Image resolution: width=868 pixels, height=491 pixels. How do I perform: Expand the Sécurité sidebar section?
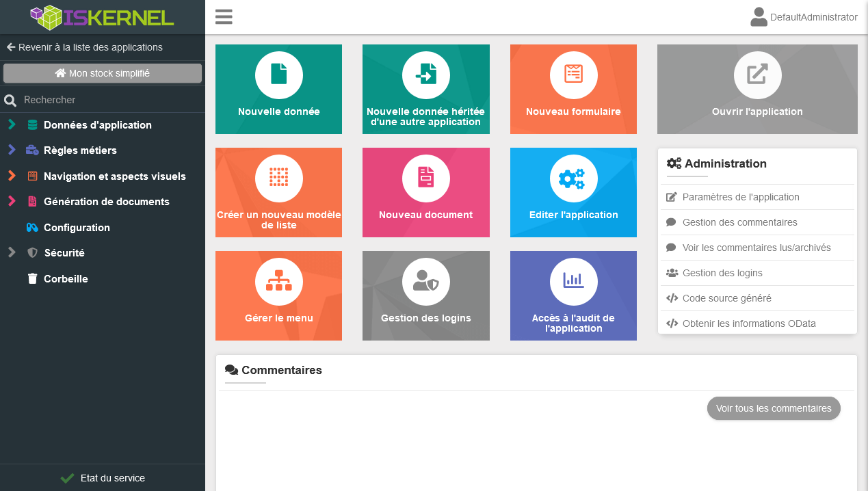point(12,253)
